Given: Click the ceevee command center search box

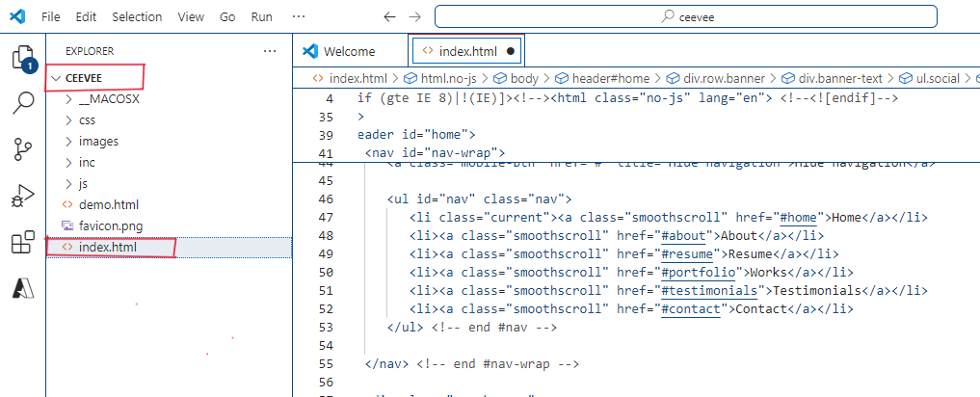Looking at the screenshot, I should click(x=686, y=17).
